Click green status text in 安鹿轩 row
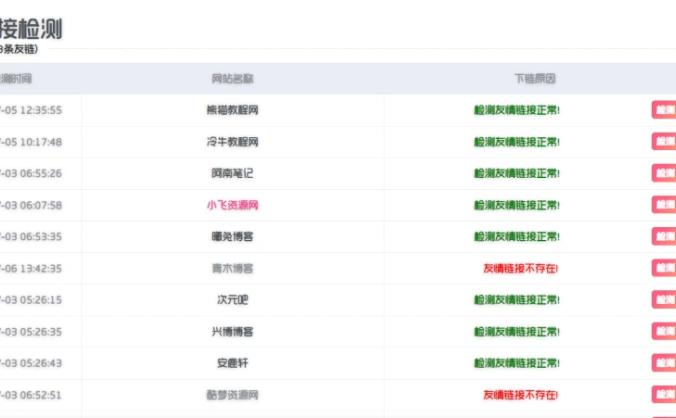The image size is (676, 418). (x=517, y=363)
